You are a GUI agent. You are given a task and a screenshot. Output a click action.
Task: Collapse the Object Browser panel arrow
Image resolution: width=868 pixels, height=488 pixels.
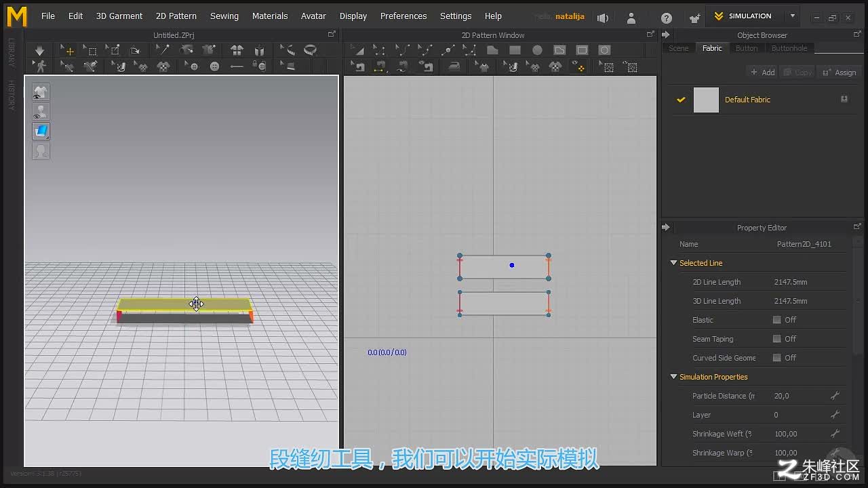666,35
